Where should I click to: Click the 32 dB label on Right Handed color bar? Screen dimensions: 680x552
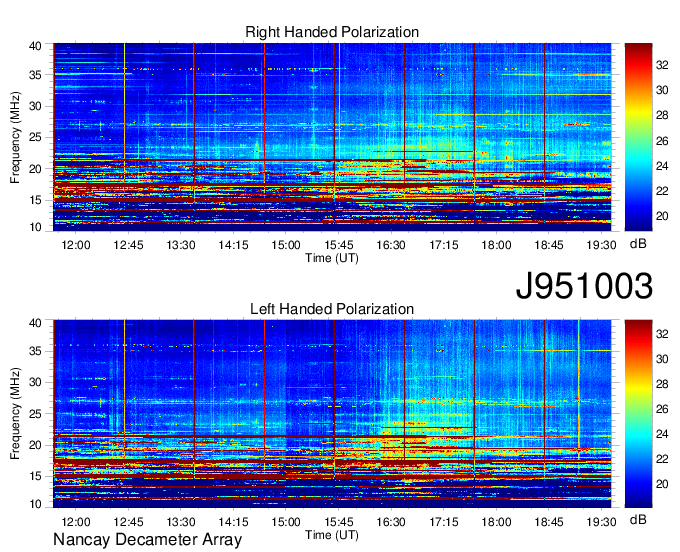coord(662,65)
